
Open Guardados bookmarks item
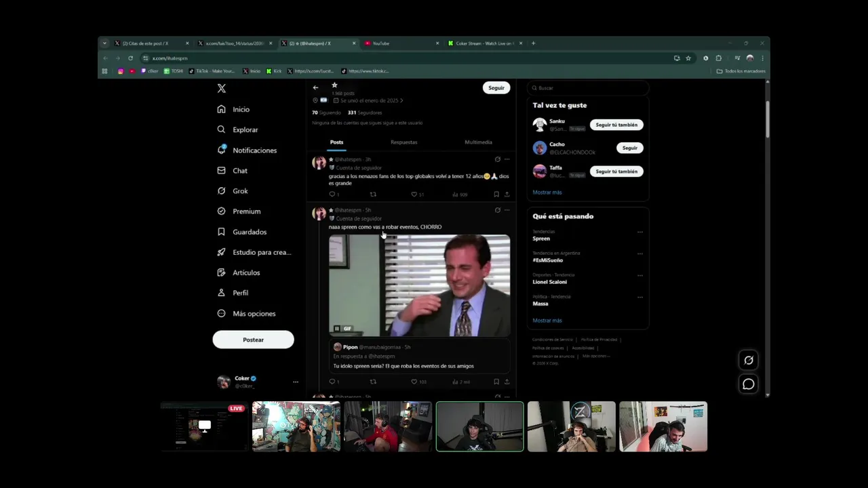tap(242, 232)
